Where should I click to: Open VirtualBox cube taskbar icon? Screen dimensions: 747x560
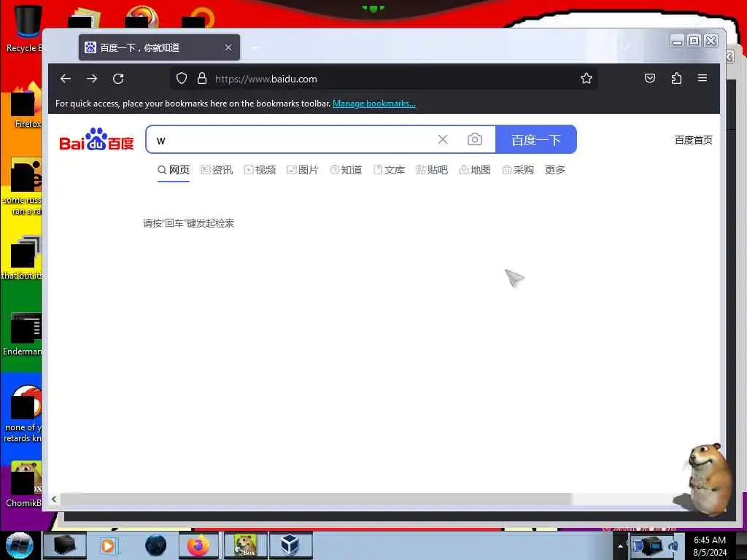(290, 545)
